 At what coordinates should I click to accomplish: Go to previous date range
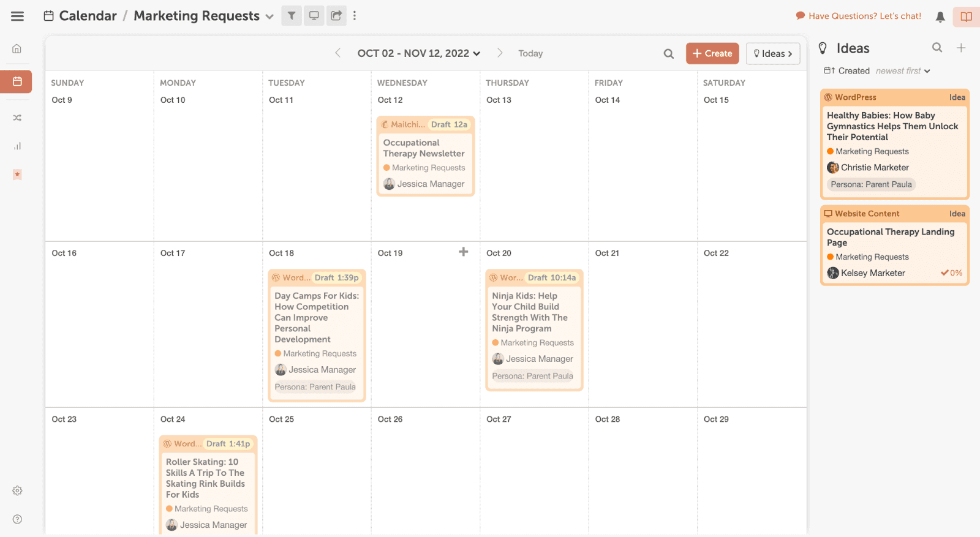pyautogui.click(x=337, y=53)
